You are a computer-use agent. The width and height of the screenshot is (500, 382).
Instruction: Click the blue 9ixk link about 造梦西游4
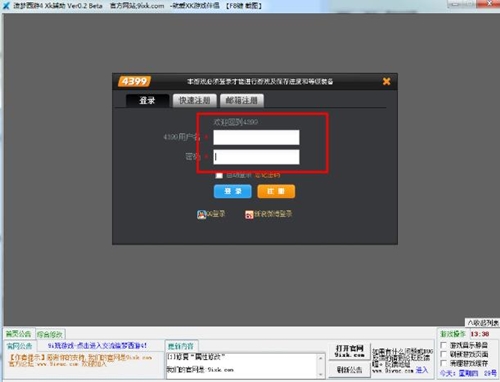tap(97, 346)
